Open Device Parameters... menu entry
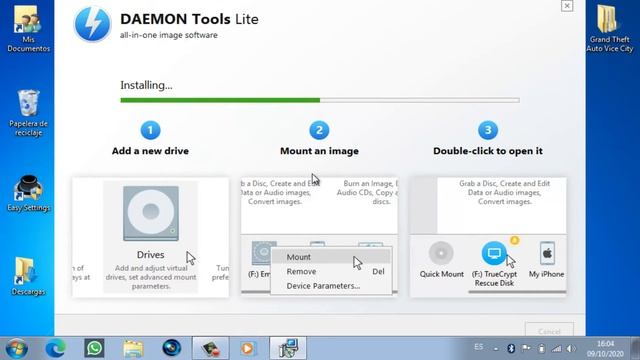Image resolution: width=640 pixels, height=360 pixels. click(330, 286)
